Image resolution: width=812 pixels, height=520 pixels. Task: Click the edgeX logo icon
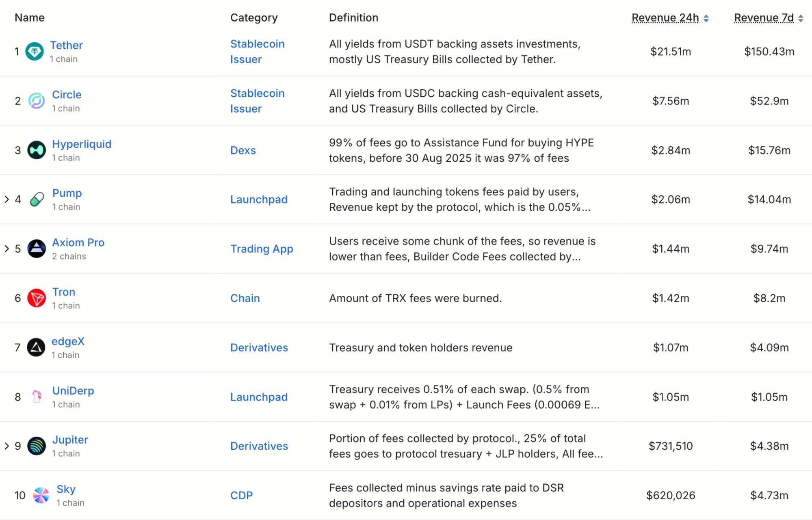pos(36,347)
